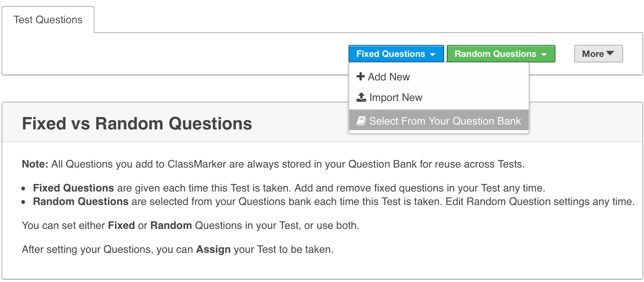This screenshot has width=644, height=282.
Task: Choose Add New from the dropdown menu
Action: [x=389, y=77]
